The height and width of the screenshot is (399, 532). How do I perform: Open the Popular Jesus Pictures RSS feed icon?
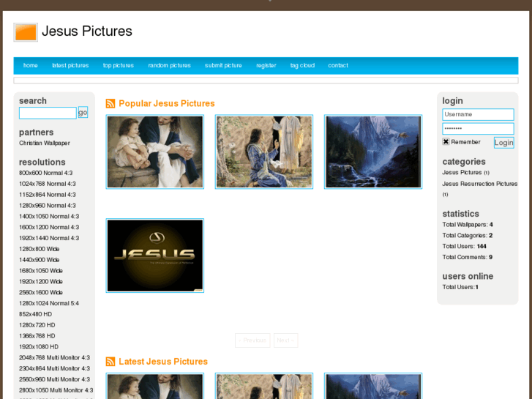[x=110, y=103]
